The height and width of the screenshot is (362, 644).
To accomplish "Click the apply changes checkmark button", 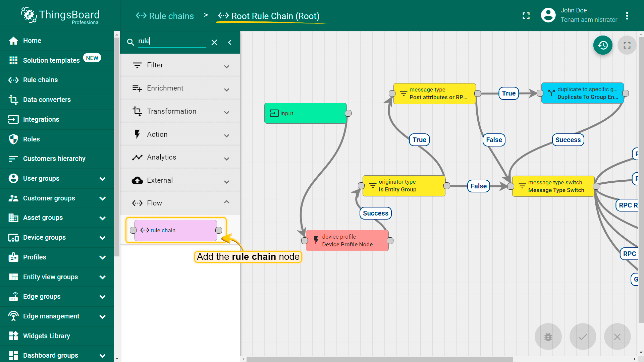I will pos(583,337).
